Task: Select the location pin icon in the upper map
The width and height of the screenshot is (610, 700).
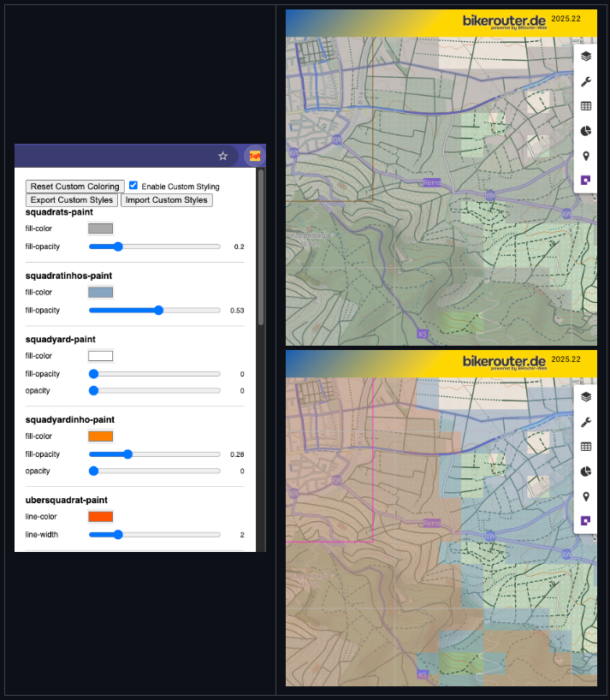Action: pos(586,156)
